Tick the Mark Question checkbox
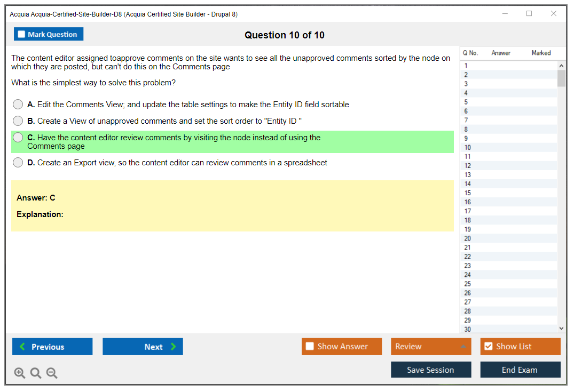This screenshot has height=392, width=574. tap(22, 35)
